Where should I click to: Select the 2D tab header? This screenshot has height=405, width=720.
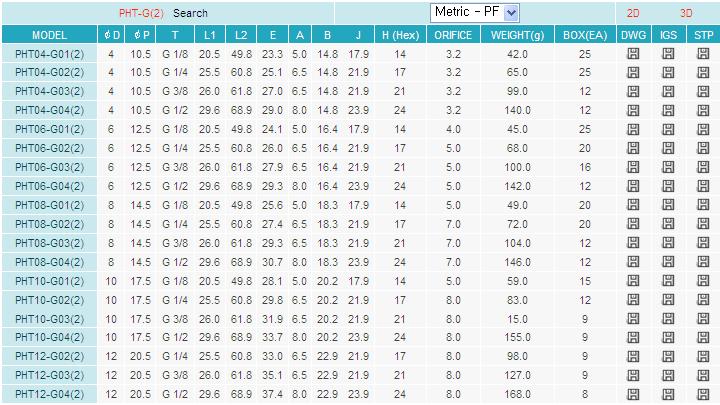tap(633, 14)
